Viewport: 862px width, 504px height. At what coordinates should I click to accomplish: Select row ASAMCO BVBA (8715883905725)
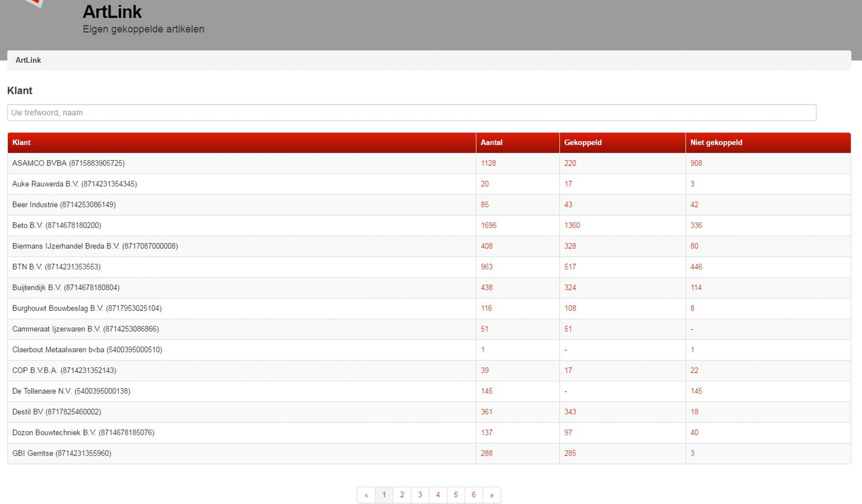(x=429, y=163)
